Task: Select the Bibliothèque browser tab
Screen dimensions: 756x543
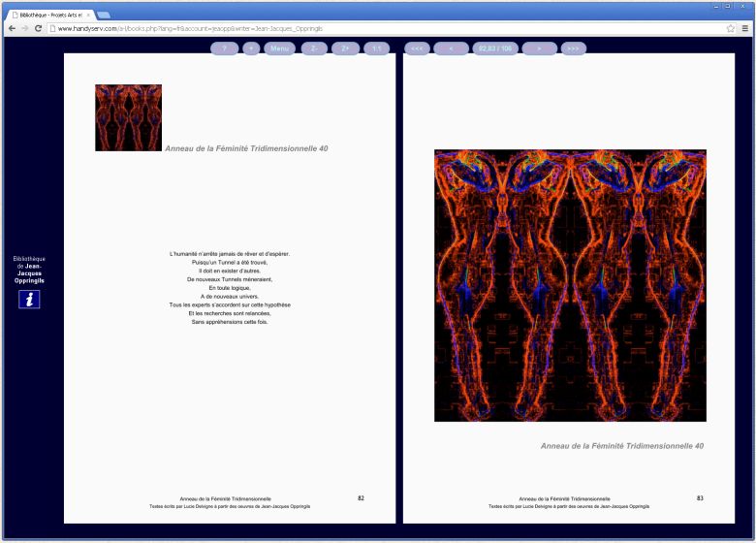Action: 50,15
